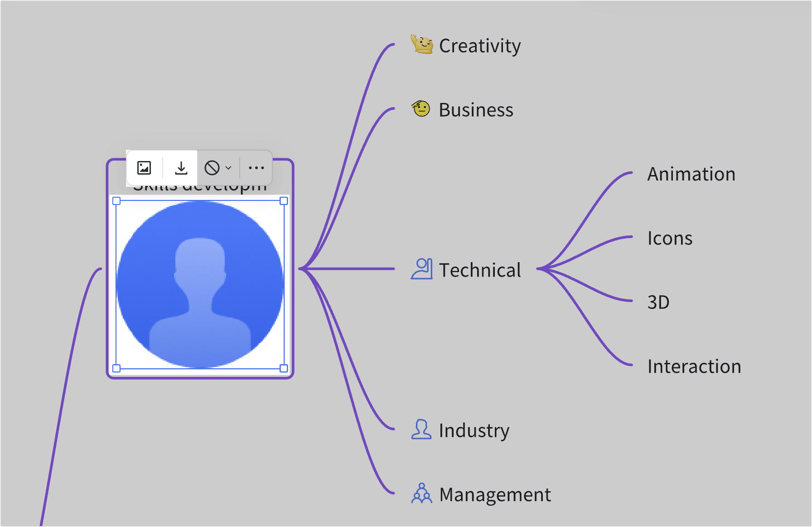Click the top-right resize handle of the image
The image size is (812, 527).
click(284, 201)
